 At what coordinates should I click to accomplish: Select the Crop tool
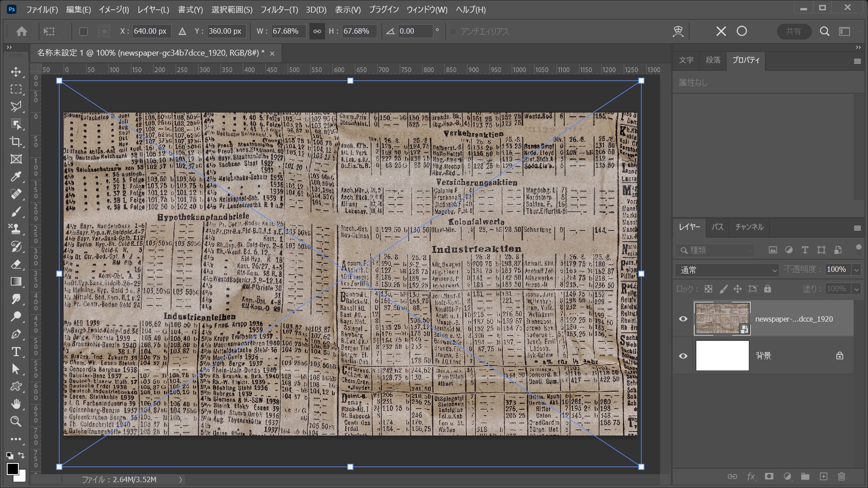click(16, 142)
